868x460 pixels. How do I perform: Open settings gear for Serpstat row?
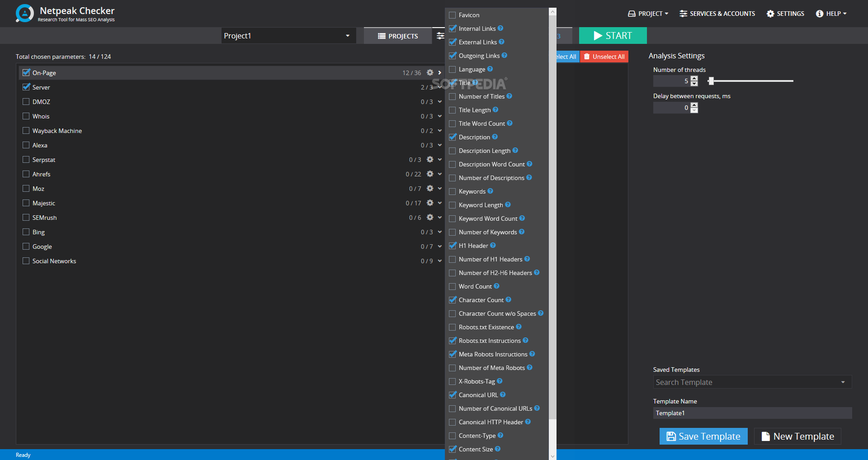click(430, 159)
